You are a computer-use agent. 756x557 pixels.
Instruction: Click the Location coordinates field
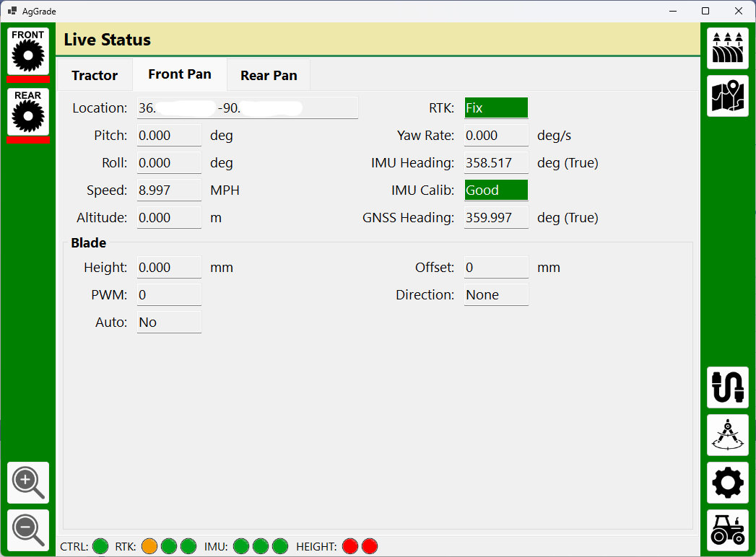tap(247, 108)
